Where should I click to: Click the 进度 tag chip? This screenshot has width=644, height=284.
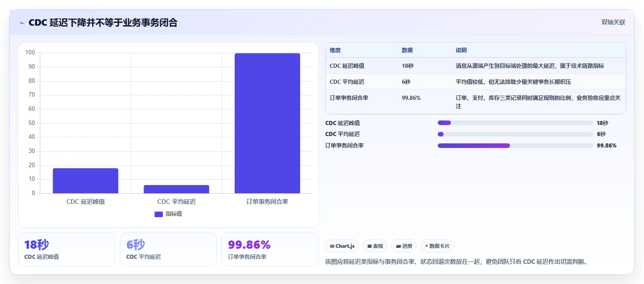point(404,246)
